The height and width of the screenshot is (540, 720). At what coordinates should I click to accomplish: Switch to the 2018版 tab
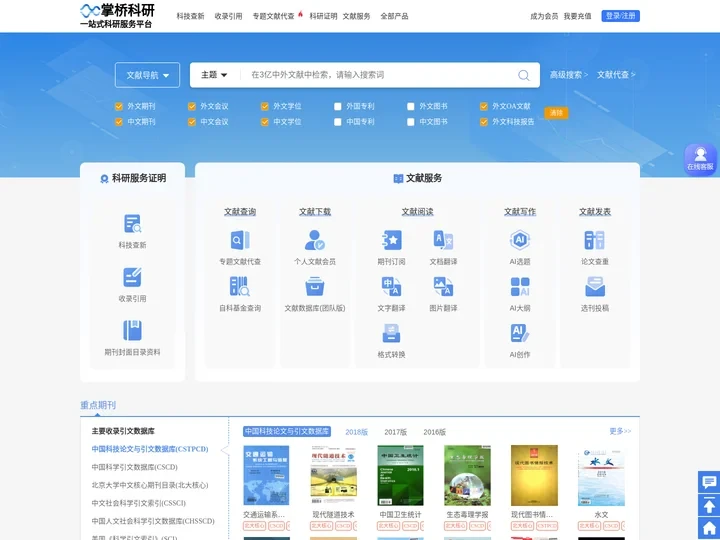pos(357,432)
